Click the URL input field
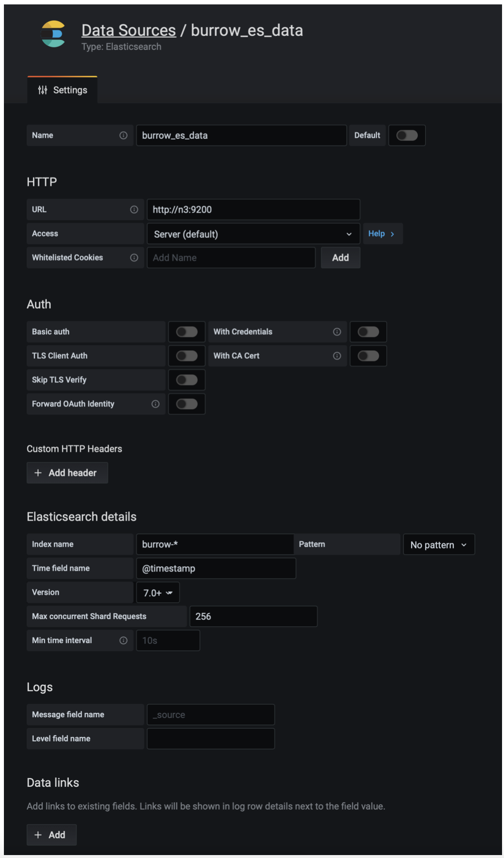504x858 pixels. pyautogui.click(x=253, y=210)
